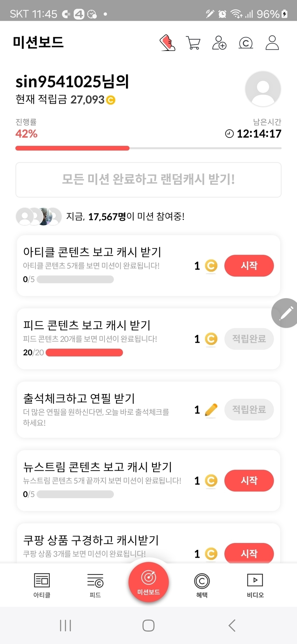Open the shopping cart icon
The width and height of the screenshot is (297, 644).
tap(193, 43)
